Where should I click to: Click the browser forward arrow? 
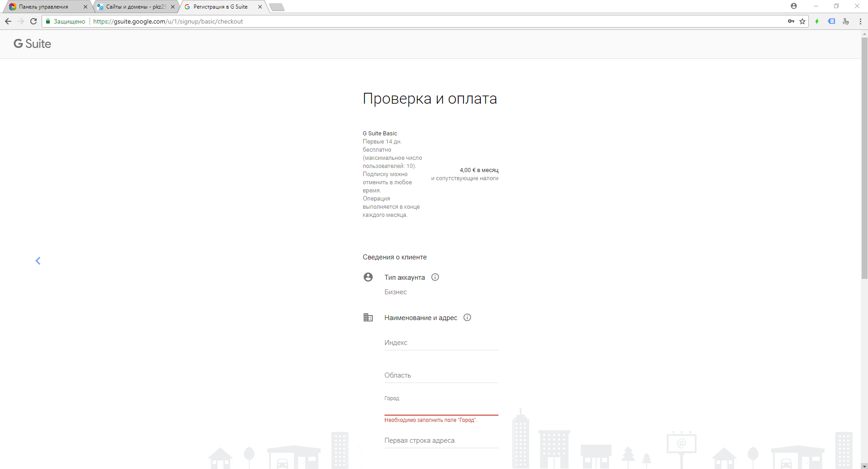(x=21, y=21)
